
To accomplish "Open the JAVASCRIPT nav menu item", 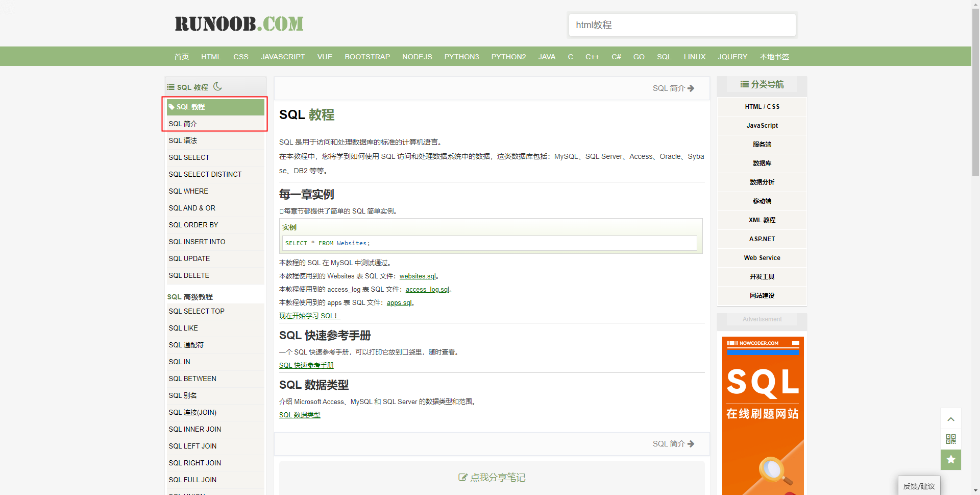I will (x=283, y=57).
